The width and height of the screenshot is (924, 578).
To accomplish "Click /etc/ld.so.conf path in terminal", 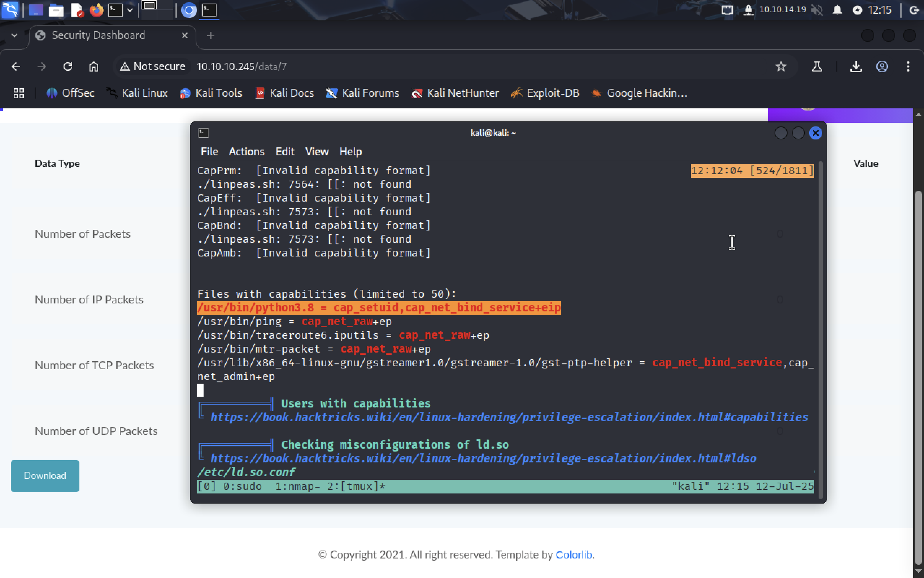I will [x=246, y=472].
